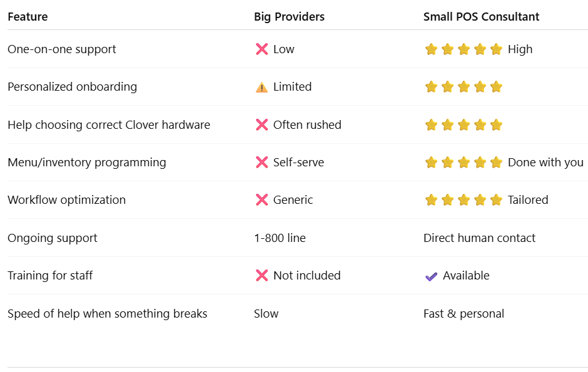The image size is (588, 372).
Task: Click the stars beside Tailored
Action: (464, 199)
